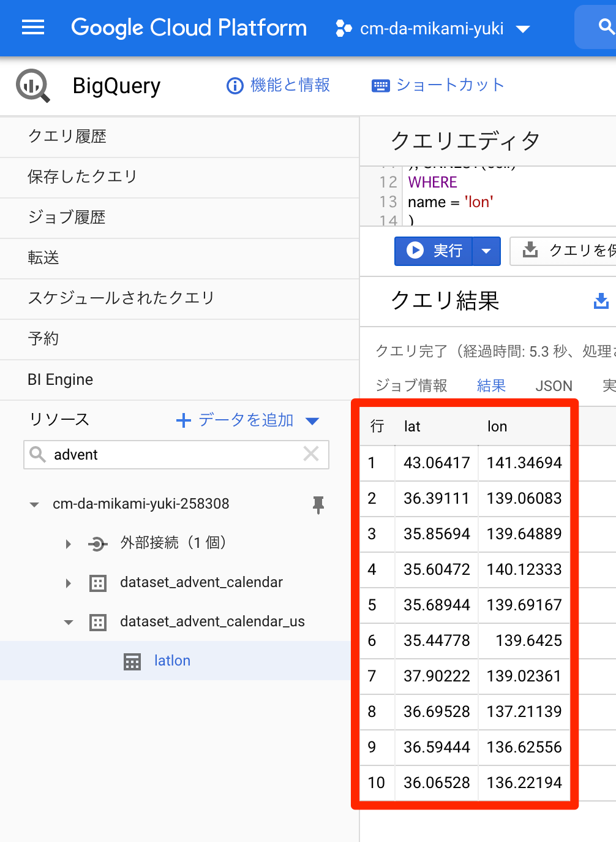Select クエリ履歴 in the left sidebar
The height and width of the screenshot is (842, 616).
pos(67,137)
